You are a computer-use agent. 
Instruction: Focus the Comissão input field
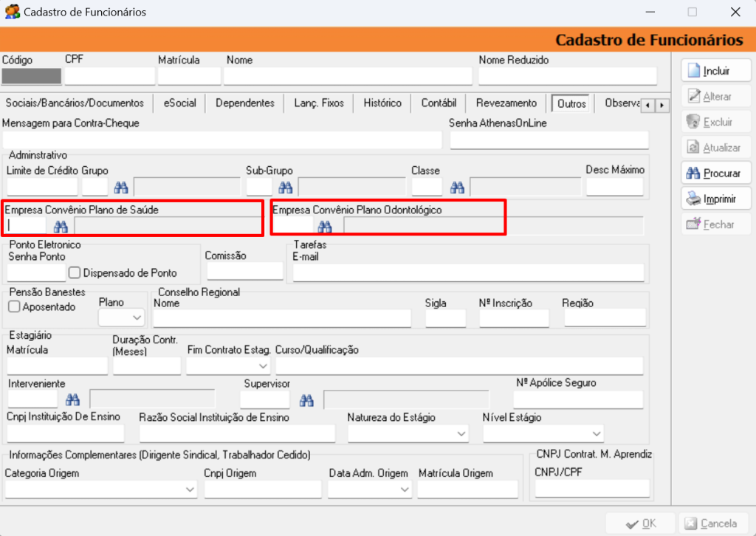coord(245,271)
